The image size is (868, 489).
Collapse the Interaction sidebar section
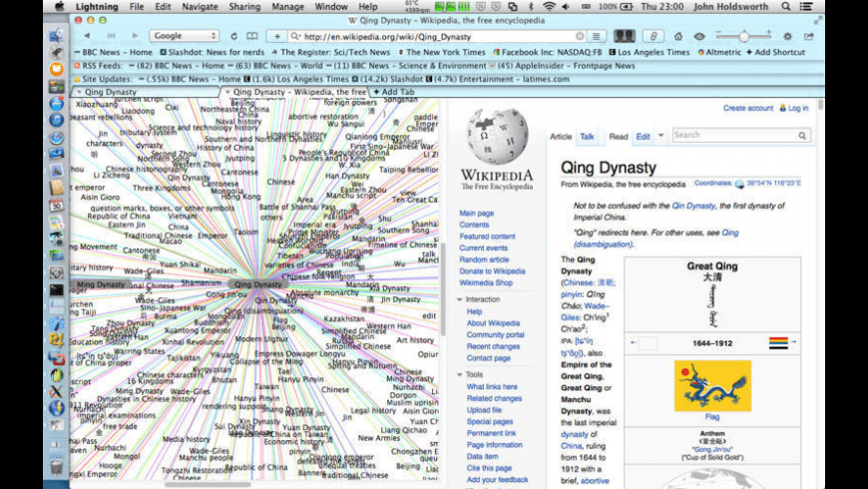click(459, 299)
